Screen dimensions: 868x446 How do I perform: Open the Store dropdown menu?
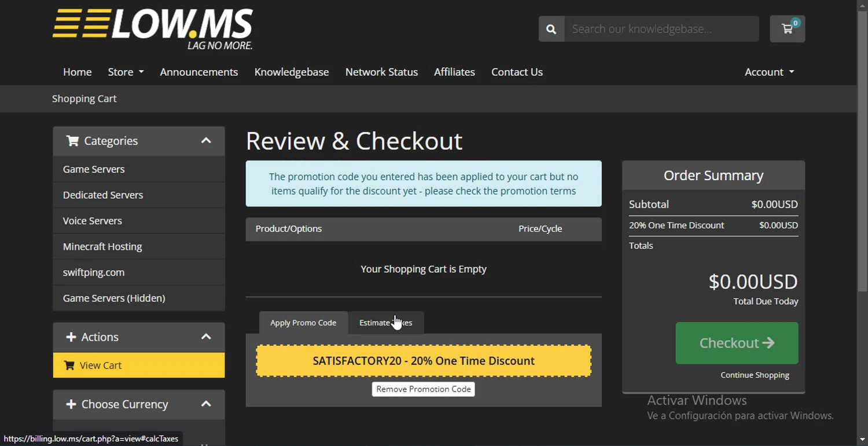tap(126, 72)
